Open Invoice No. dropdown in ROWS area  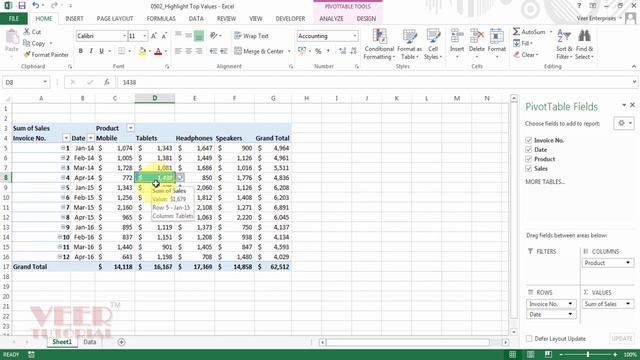tap(570, 304)
